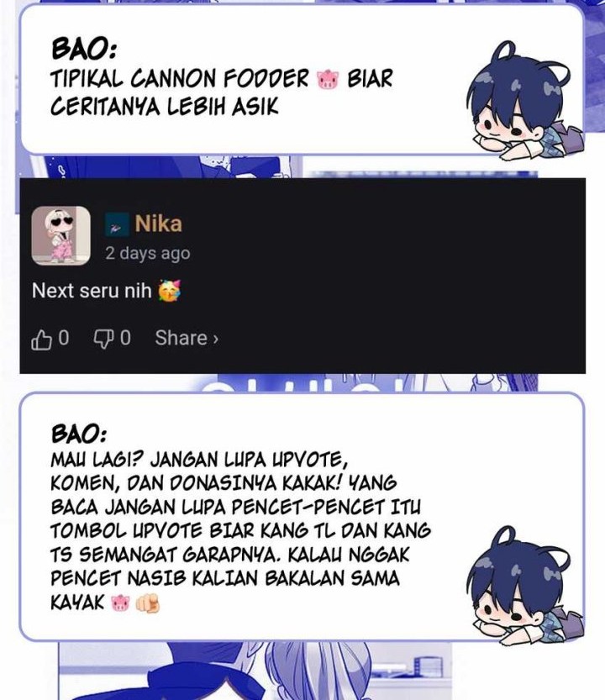
Task: Click the username Nika
Action: 158,224
